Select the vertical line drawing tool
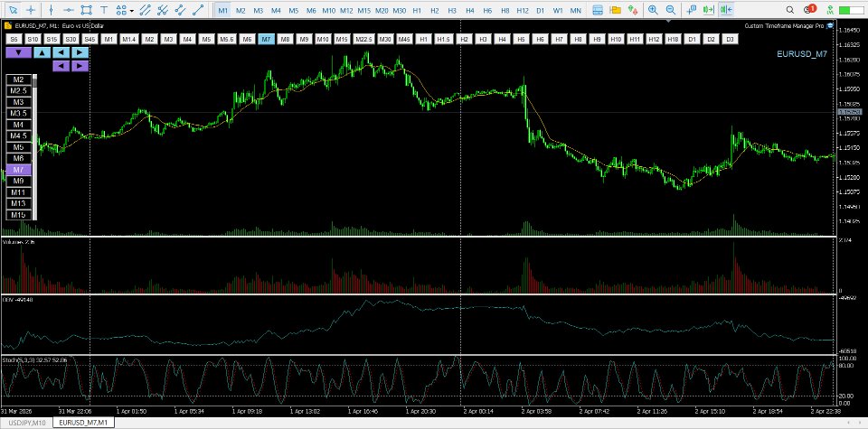 (x=51, y=10)
